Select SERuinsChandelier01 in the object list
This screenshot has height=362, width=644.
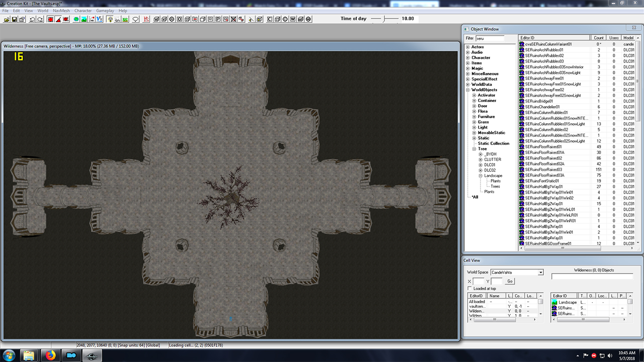click(x=541, y=107)
